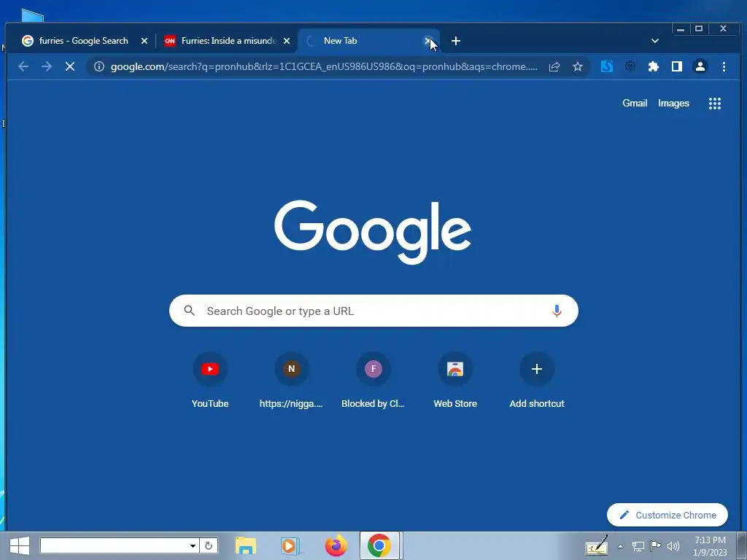
Task: Open the Blocked by Cl... shortcut
Action: coord(373,381)
